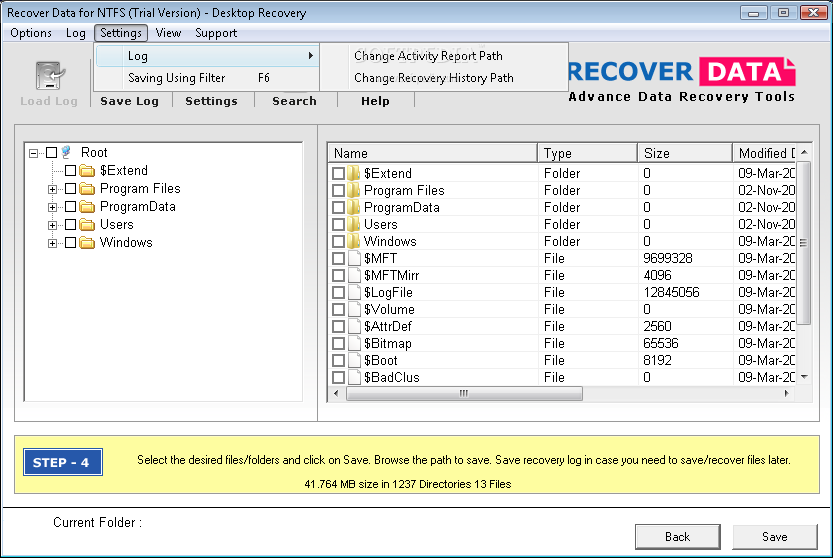Click the $Bitmap file icon

coord(354,343)
